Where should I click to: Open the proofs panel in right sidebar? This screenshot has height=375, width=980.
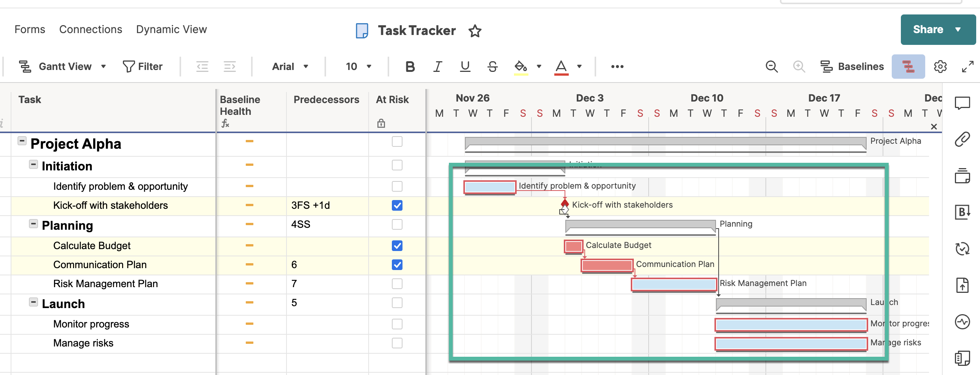(x=962, y=175)
